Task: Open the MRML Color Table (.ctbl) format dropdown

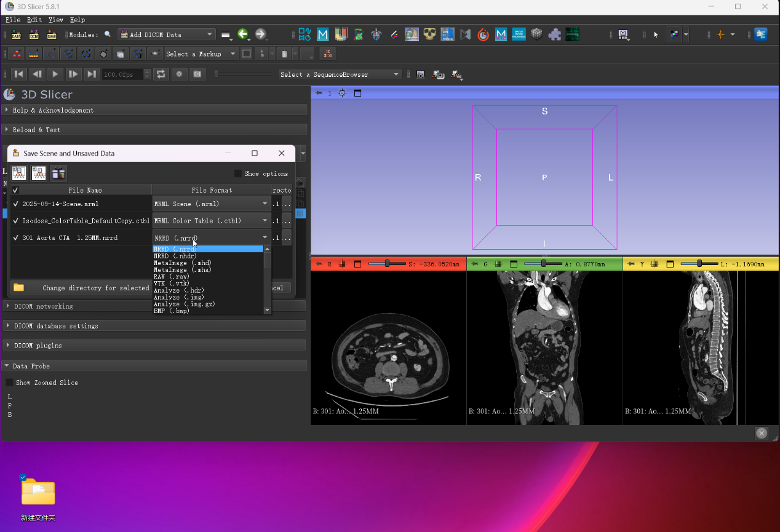Action: click(212, 221)
